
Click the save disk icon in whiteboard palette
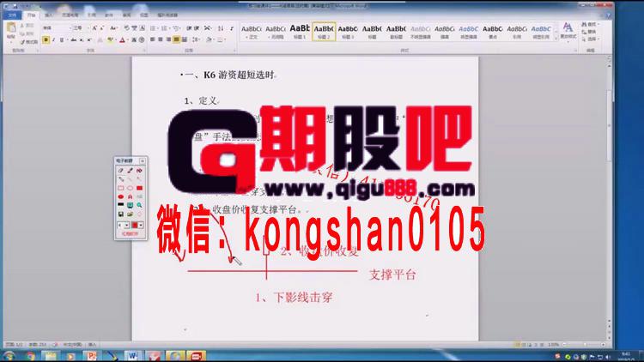pyautogui.click(x=121, y=214)
